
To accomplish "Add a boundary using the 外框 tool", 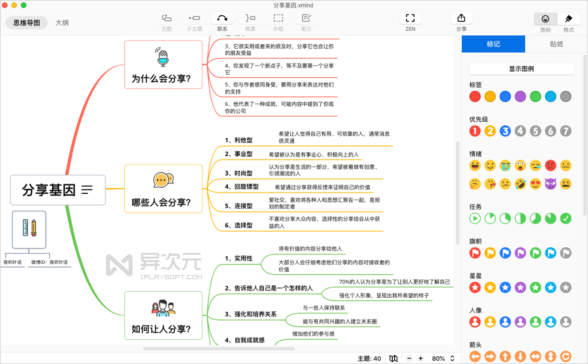I will 278,21.
